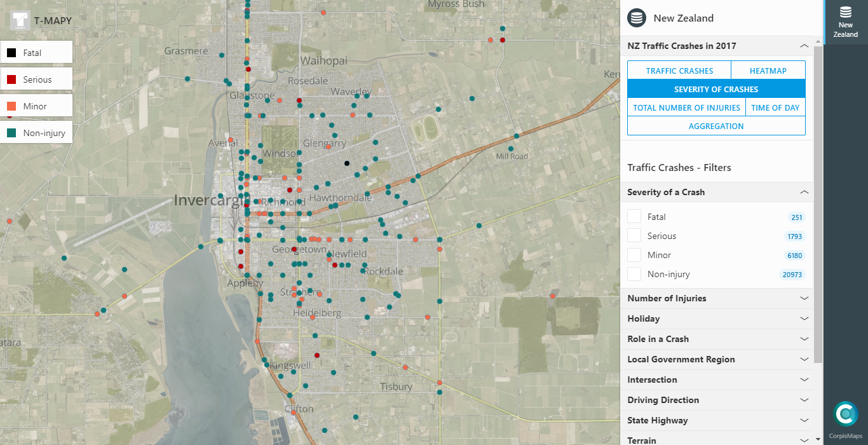Click the T-MAPY logo icon
Viewport: 868px width, 445px height.
coord(20,20)
